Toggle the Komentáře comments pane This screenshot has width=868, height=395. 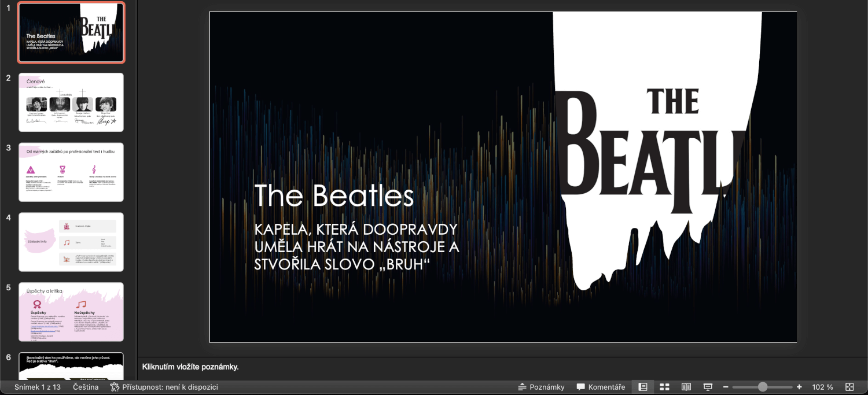pyautogui.click(x=601, y=387)
